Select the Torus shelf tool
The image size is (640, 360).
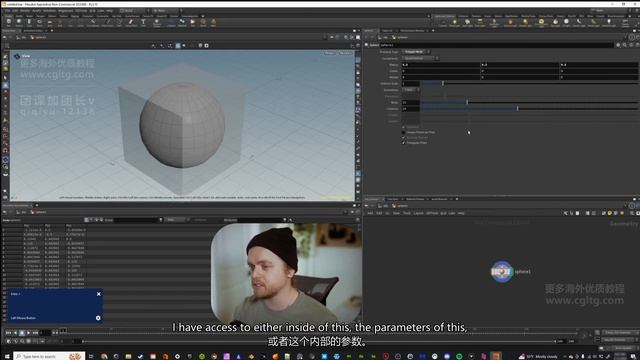[40, 22]
